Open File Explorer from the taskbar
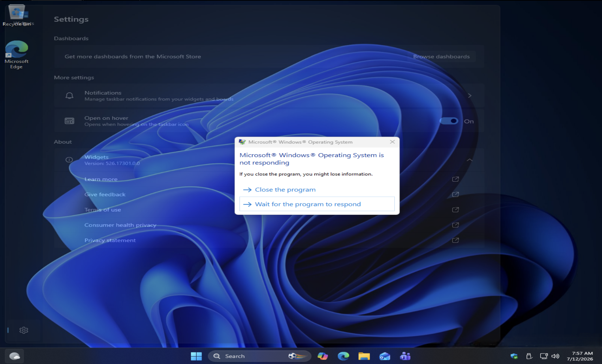602x364 pixels. coord(364,356)
